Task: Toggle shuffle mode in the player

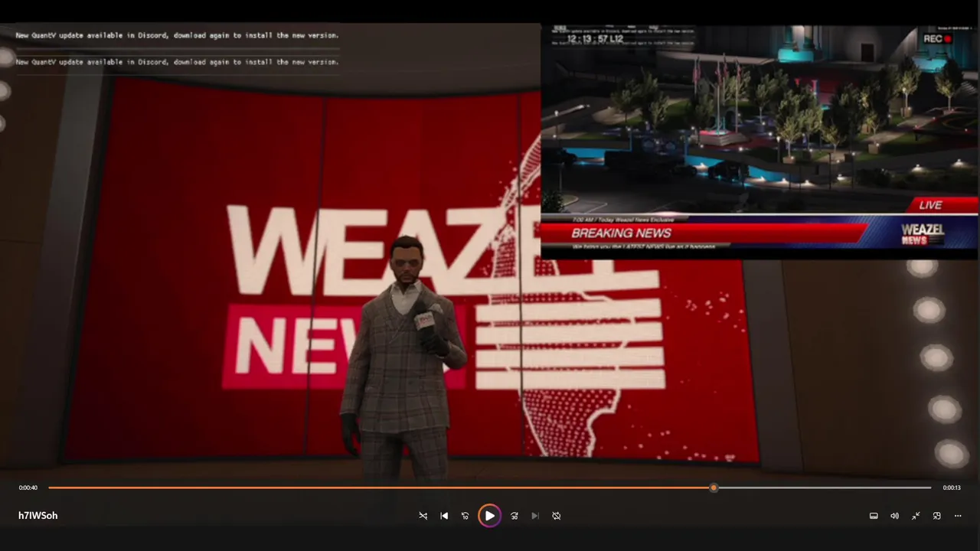Action: pyautogui.click(x=423, y=516)
